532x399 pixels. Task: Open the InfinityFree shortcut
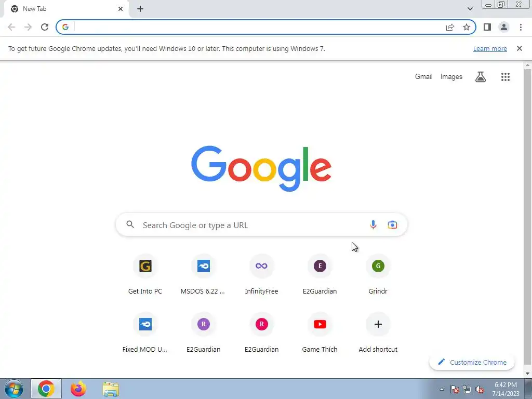pos(262,275)
